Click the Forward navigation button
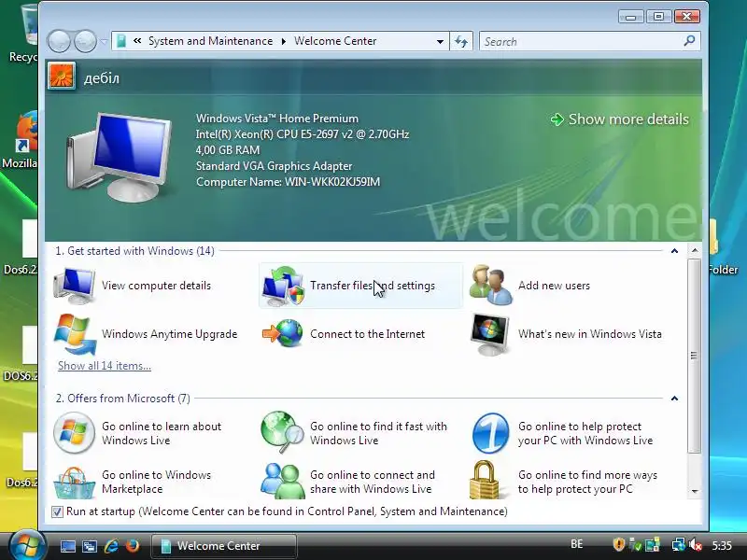 (x=85, y=41)
